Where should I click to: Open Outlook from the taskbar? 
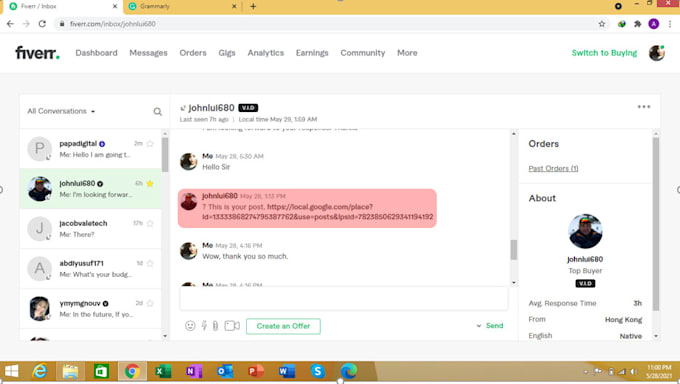(x=225, y=371)
